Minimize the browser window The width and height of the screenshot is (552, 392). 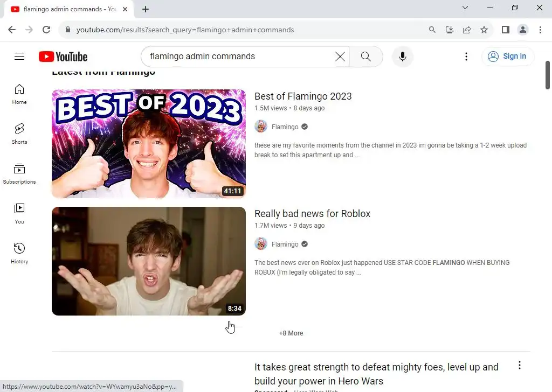[x=489, y=8]
